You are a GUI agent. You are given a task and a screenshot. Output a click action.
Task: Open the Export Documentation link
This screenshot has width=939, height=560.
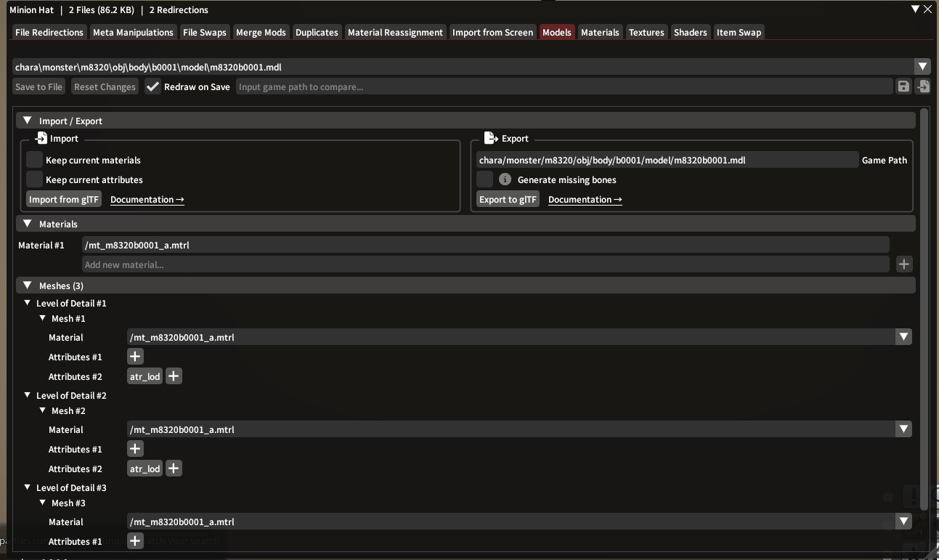click(x=585, y=199)
